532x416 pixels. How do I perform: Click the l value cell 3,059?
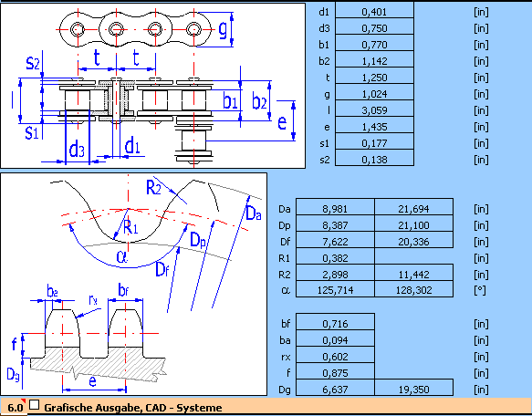(374, 109)
